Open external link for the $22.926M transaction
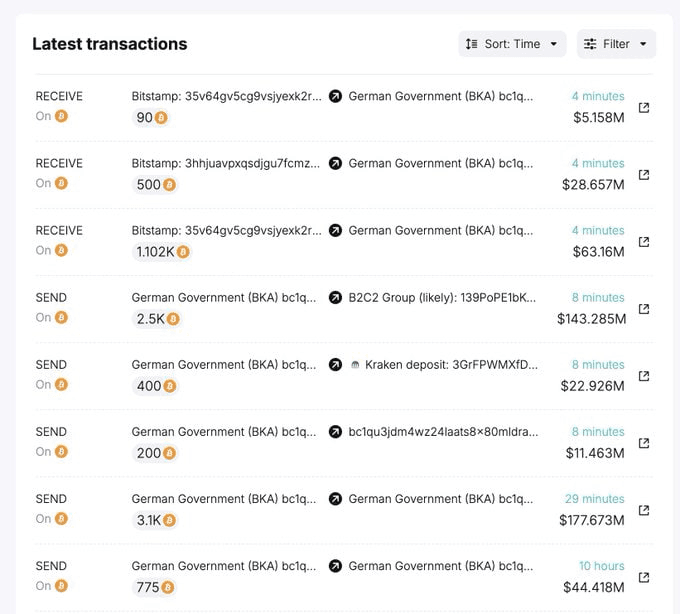The height and width of the screenshot is (614, 680). 644,376
